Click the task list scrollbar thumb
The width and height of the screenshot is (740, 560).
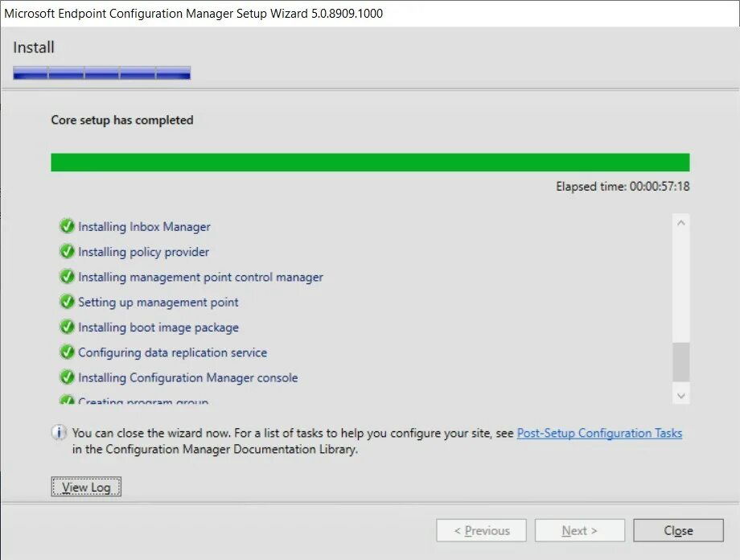point(681,362)
